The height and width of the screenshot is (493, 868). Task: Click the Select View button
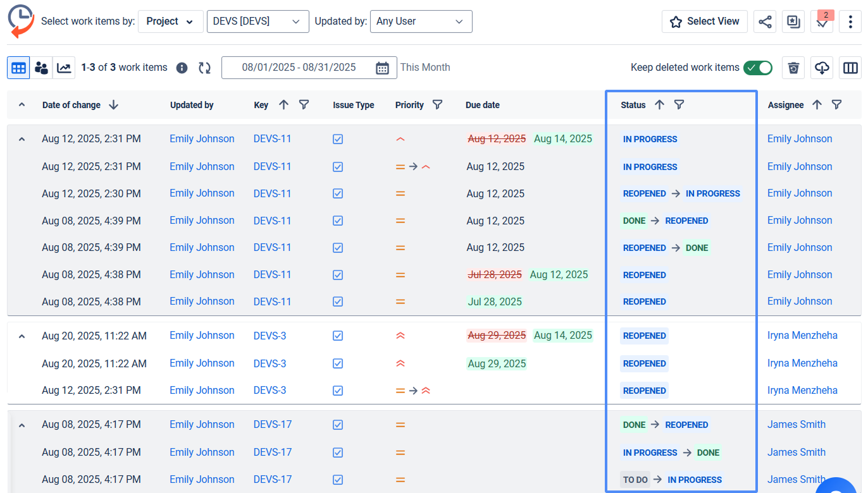pos(704,21)
